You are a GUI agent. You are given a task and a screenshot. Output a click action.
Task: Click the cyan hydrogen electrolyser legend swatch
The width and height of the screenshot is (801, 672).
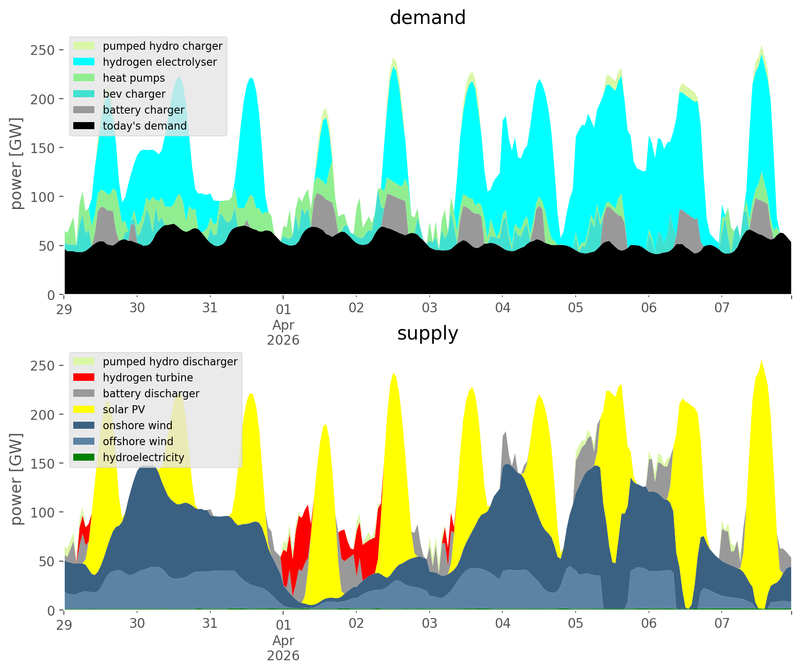point(84,62)
